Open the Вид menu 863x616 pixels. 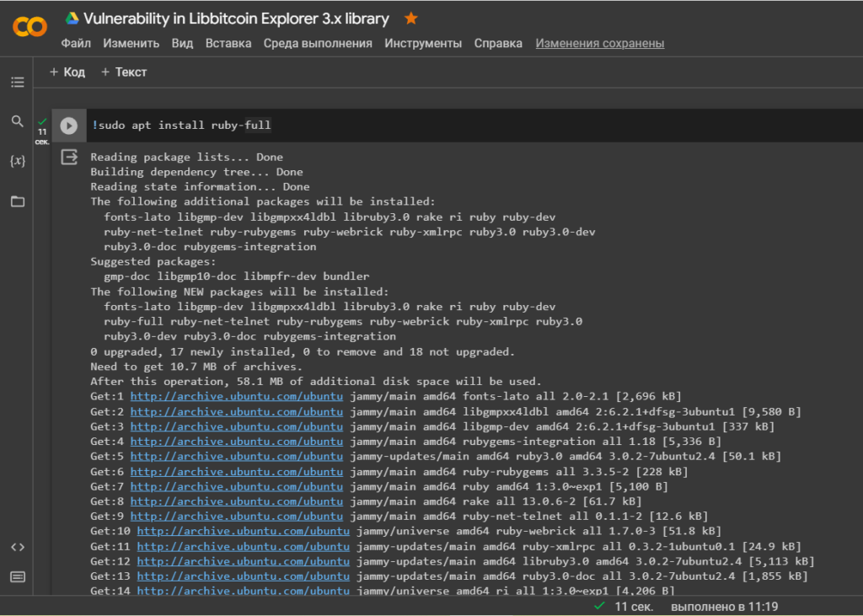182,44
